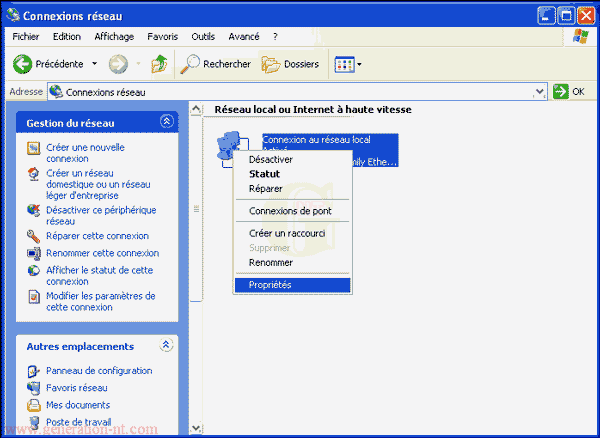The height and width of the screenshot is (438, 600).
Task: Open the Affichage menu
Action: pyautogui.click(x=114, y=37)
